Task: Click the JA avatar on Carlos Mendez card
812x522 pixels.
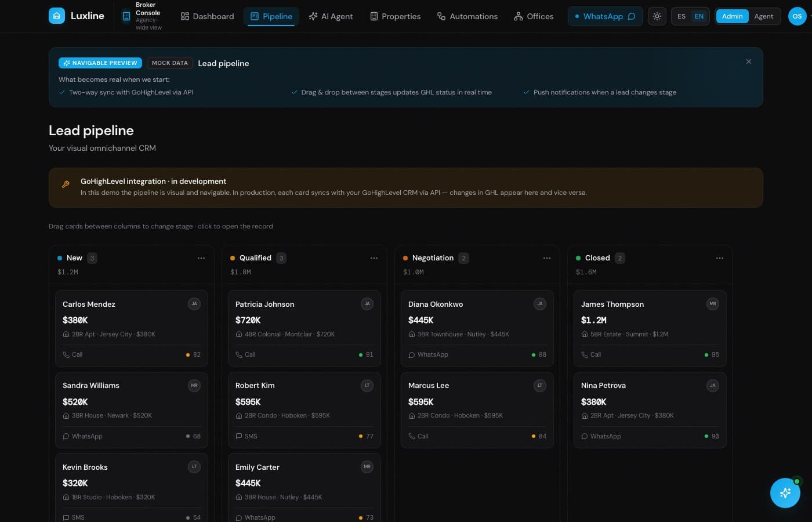Action: pyautogui.click(x=194, y=304)
